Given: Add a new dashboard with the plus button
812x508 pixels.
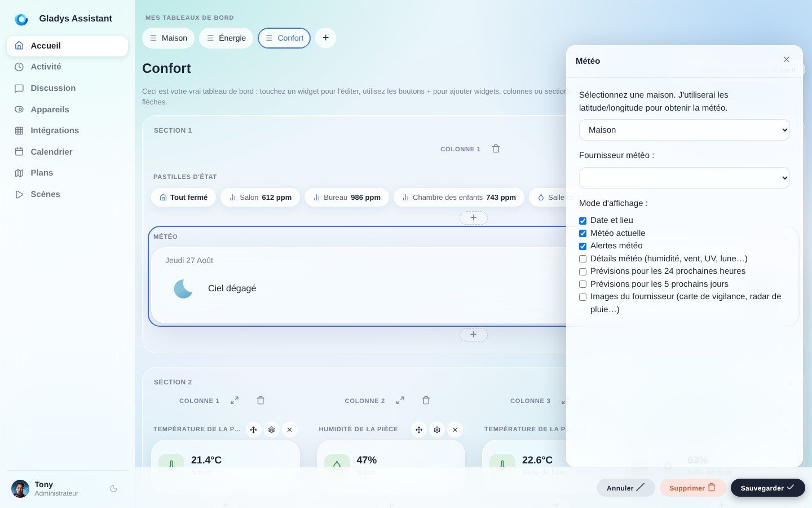Looking at the screenshot, I should point(325,38).
